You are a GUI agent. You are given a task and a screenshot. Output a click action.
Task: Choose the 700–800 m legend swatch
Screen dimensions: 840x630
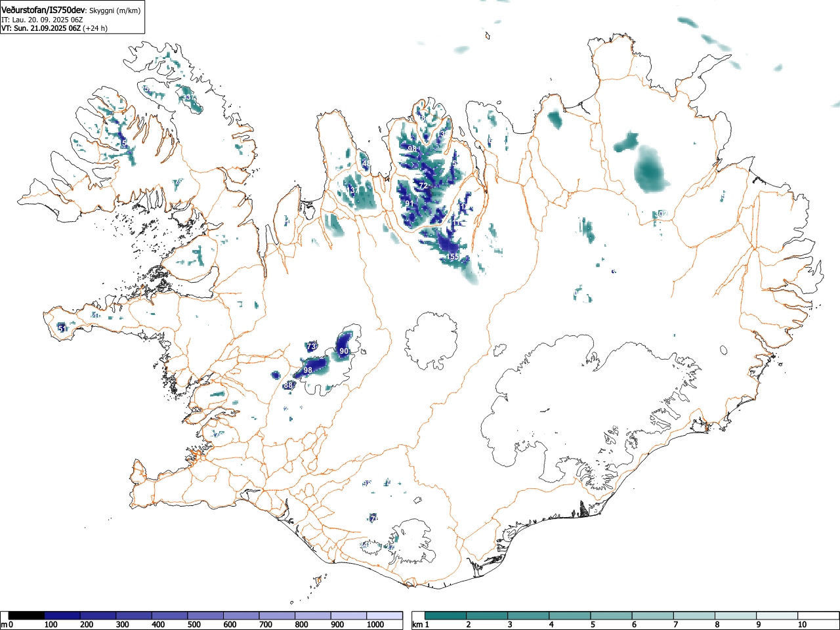(x=277, y=616)
